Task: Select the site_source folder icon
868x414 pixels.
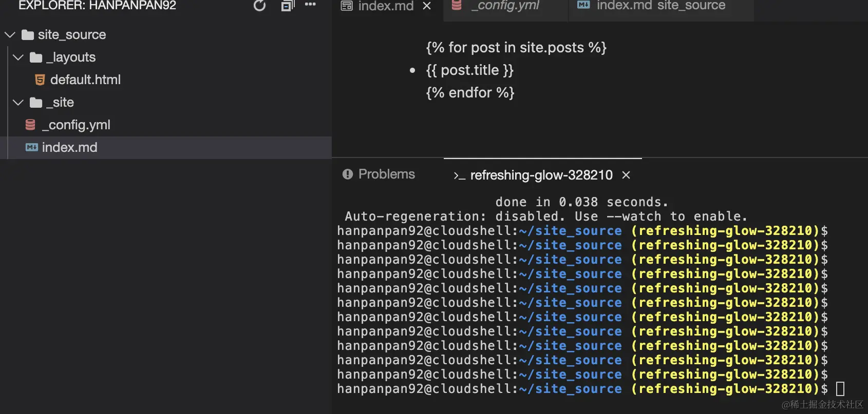Action: point(28,35)
